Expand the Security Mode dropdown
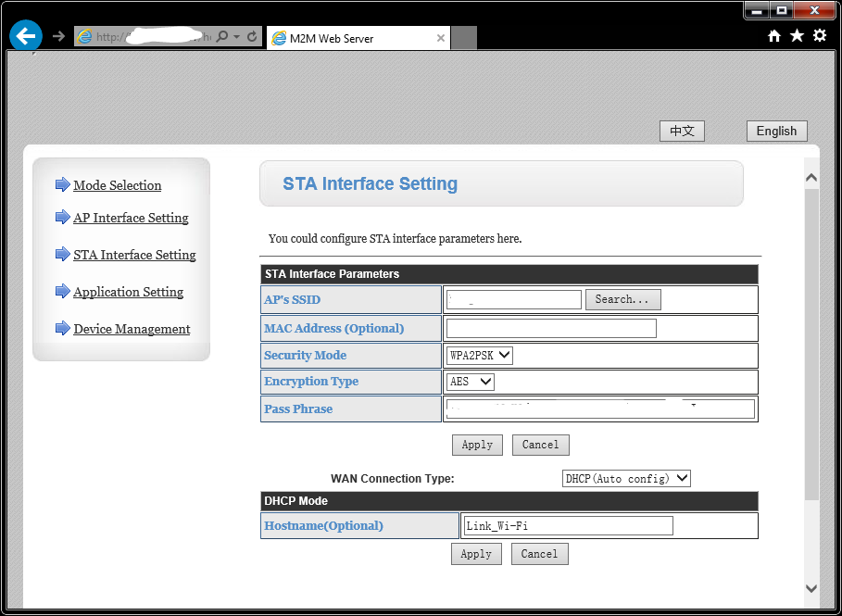842x616 pixels. click(x=479, y=356)
